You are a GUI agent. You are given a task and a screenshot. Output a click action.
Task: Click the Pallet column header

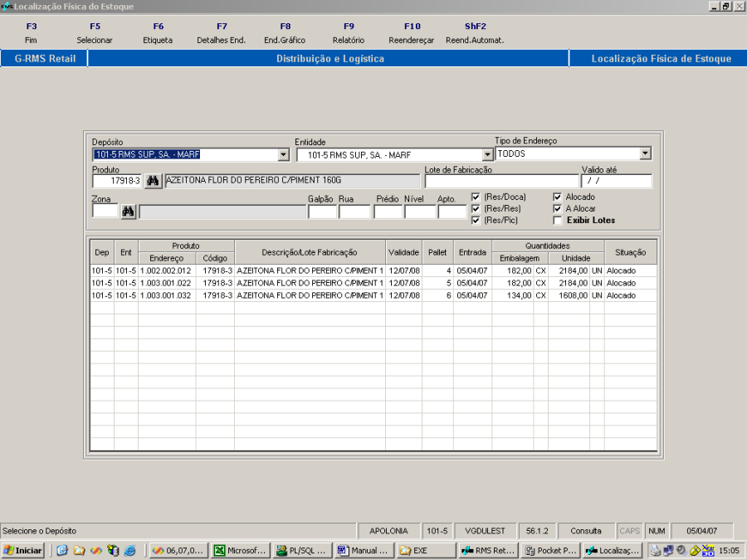pyautogui.click(x=437, y=252)
